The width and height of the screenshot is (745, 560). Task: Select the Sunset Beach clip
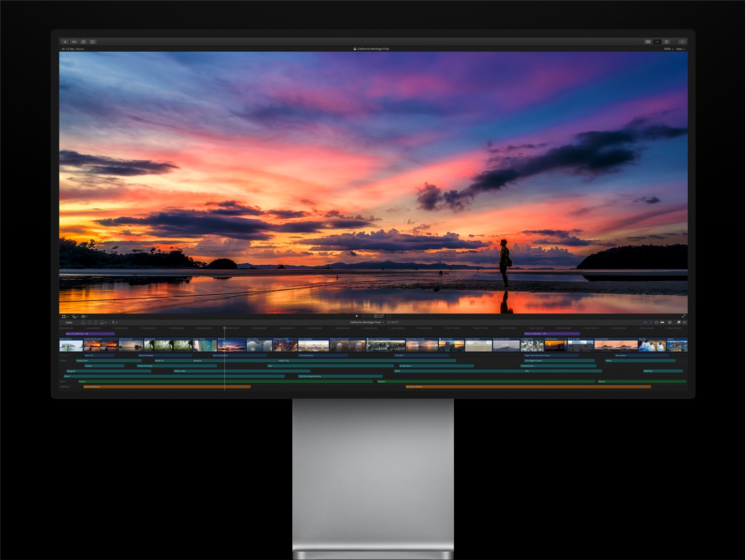click(x=616, y=345)
